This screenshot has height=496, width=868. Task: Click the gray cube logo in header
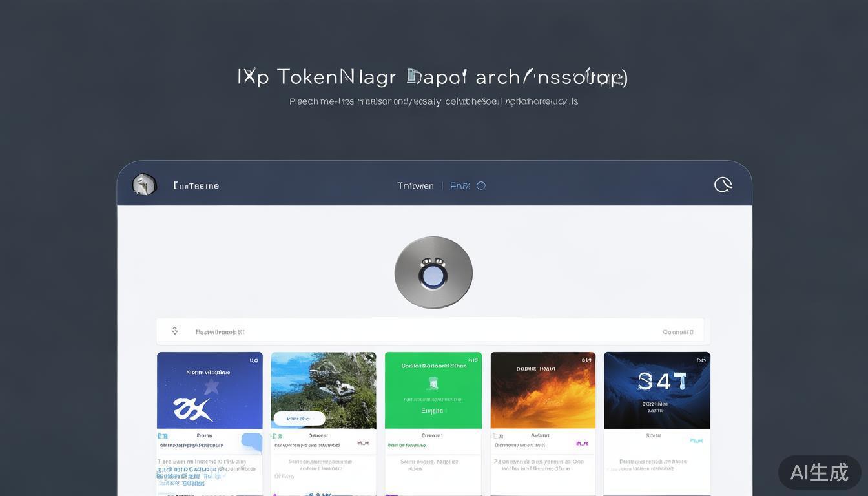click(144, 185)
